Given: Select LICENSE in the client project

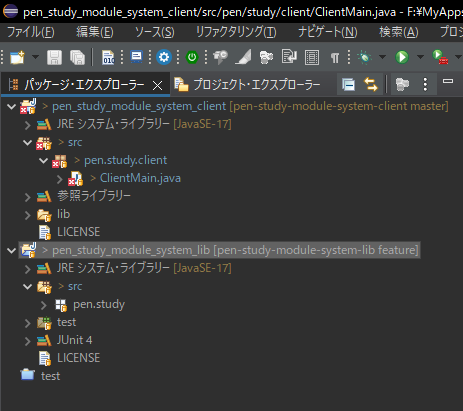Looking at the screenshot, I should (x=78, y=232).
